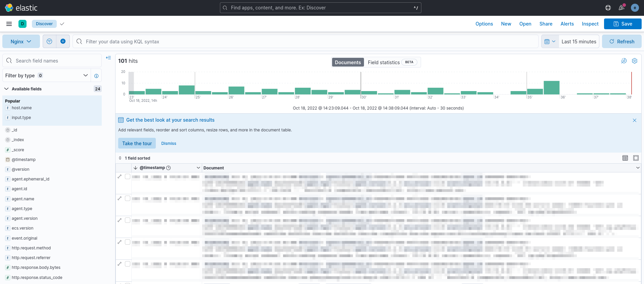Click the Take the tour button
This screenshot has width=644, height=284.
[137, 143]
